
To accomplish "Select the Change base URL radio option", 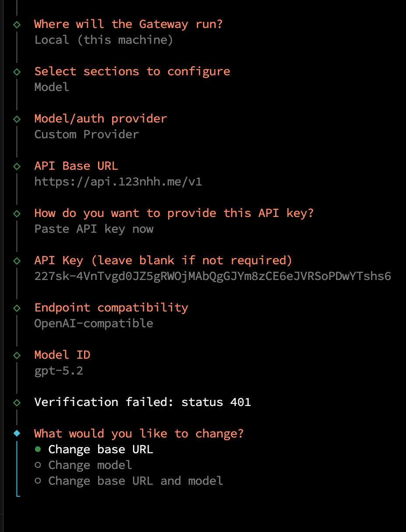I will [x=94, y=449].
